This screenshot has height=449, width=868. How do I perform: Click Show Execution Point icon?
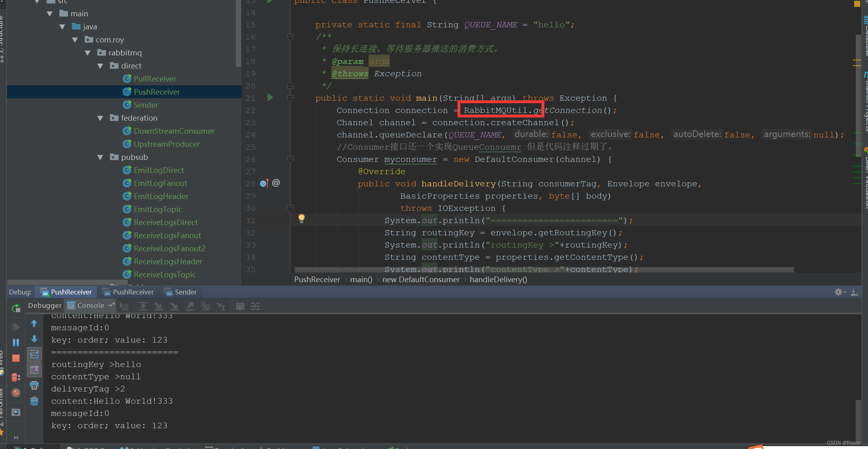[124, 306]
